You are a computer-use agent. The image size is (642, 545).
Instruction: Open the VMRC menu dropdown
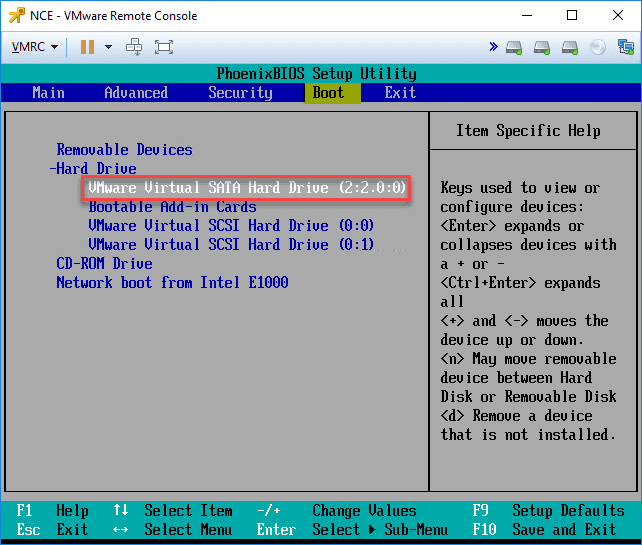(34, 47)
